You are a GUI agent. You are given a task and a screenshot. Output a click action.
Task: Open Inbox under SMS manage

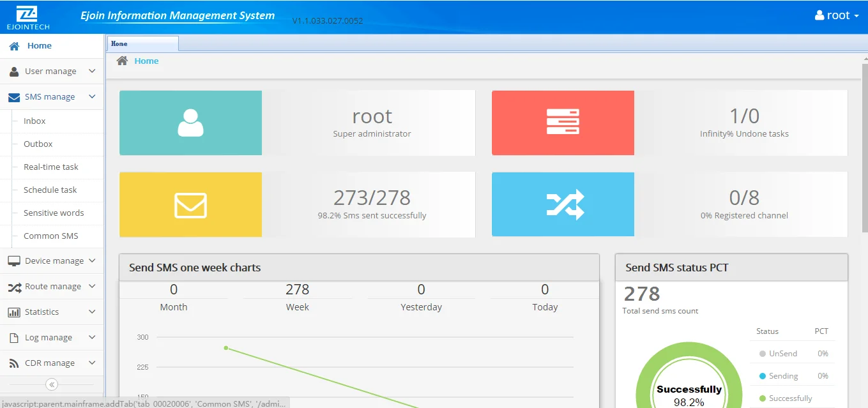click(34, 121)
